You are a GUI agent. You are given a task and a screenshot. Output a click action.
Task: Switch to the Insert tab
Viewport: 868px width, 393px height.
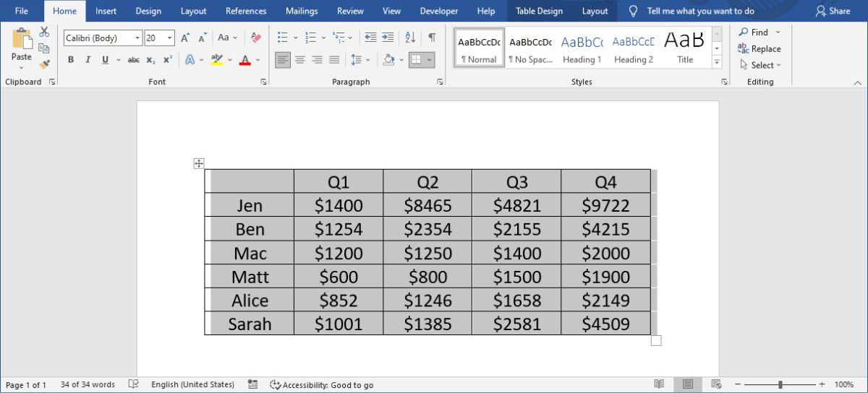[x=106, y=11]
